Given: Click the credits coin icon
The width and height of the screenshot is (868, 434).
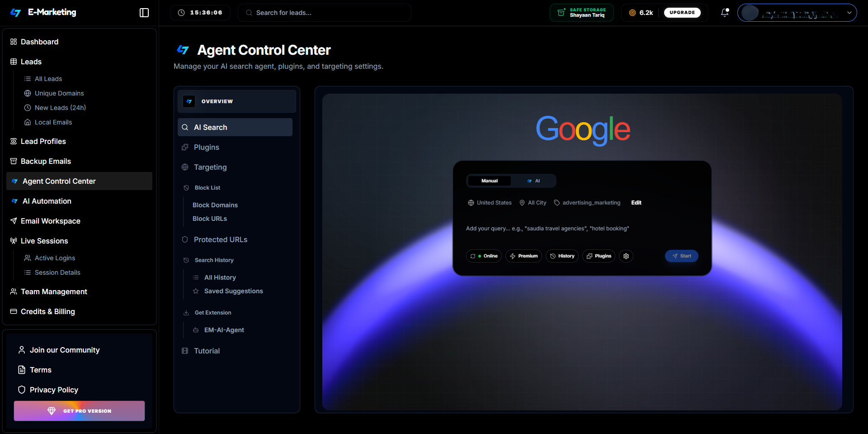Looking at the screenshot, I should tap(632, 13).
